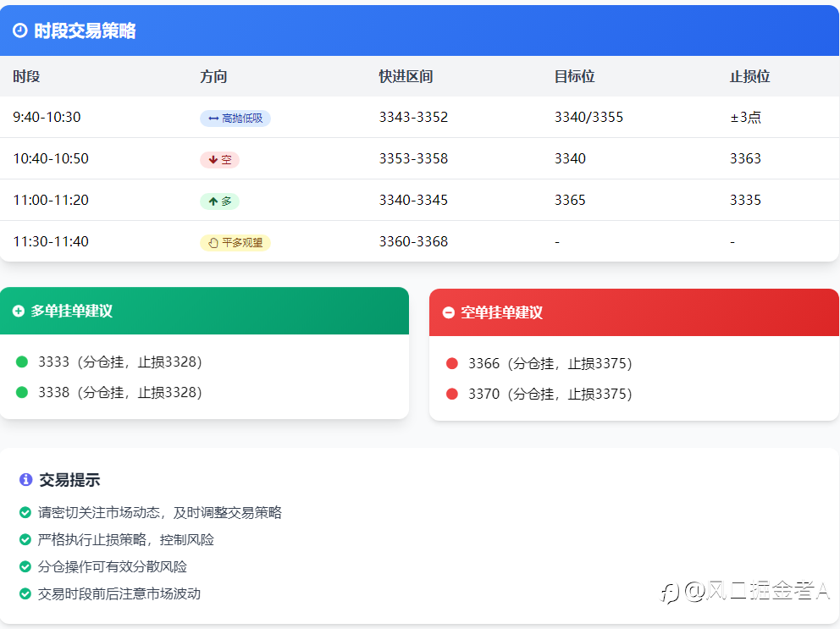Click the 3343-3352 range cell
The image size is (840, 629).
(413, 118)
